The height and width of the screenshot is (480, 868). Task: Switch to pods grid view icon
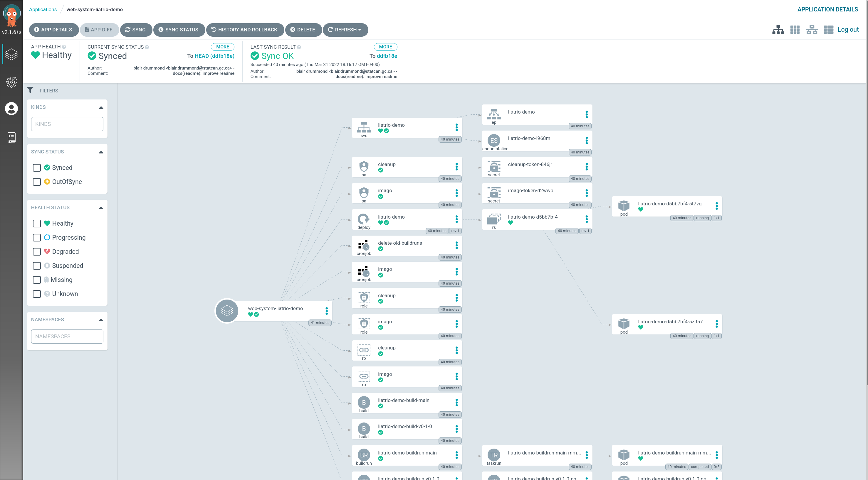tap(795, 30)
